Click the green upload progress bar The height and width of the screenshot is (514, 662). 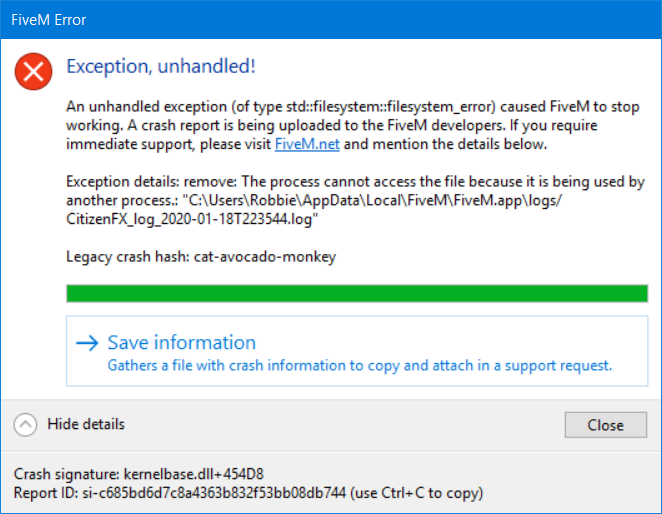[356, 293]
